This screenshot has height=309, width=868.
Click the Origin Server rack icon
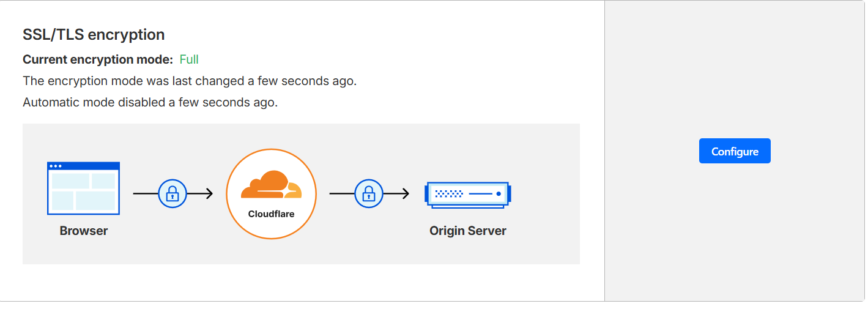point(467,195)
